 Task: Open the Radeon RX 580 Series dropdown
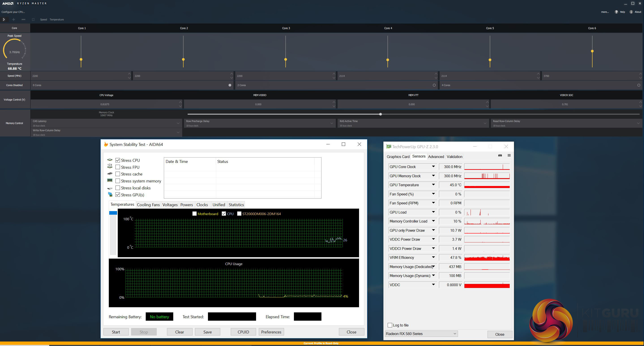pos(421,334)
